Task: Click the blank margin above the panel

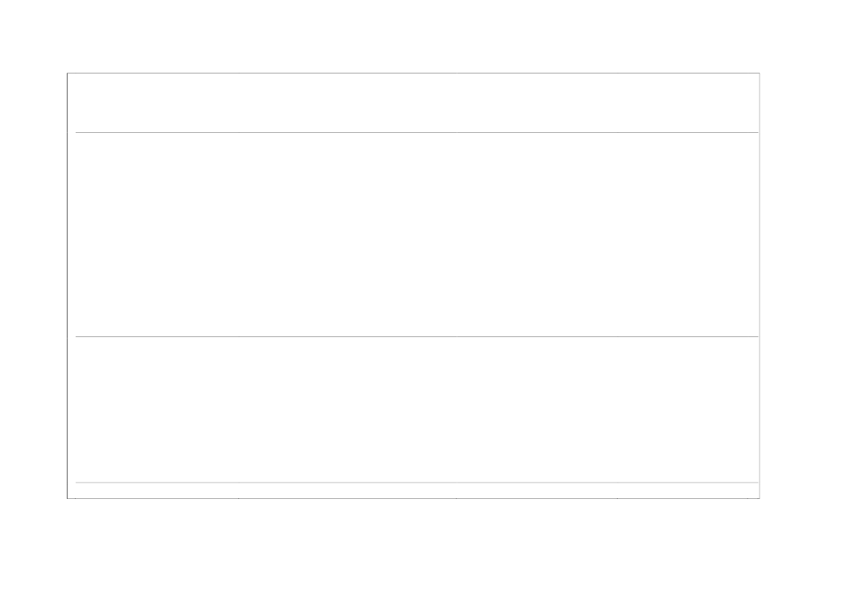Action: (413, 36)
